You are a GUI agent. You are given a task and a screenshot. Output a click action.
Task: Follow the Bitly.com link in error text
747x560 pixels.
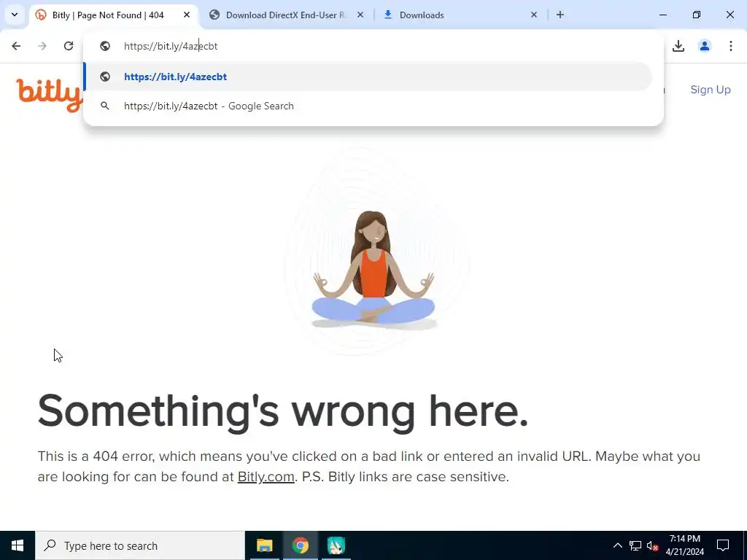[266, 477]
